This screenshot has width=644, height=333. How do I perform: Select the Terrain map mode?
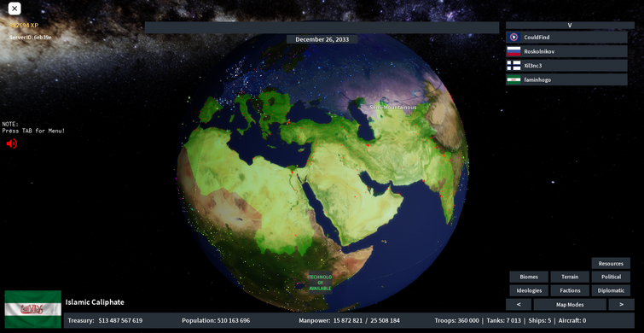click(x=570, y=277)
